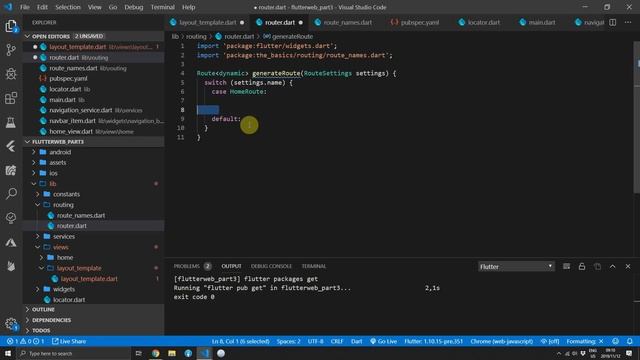The image size is (640, 360).
Task: Open the feedback smiley in status bar
Action: click(616, 341)
